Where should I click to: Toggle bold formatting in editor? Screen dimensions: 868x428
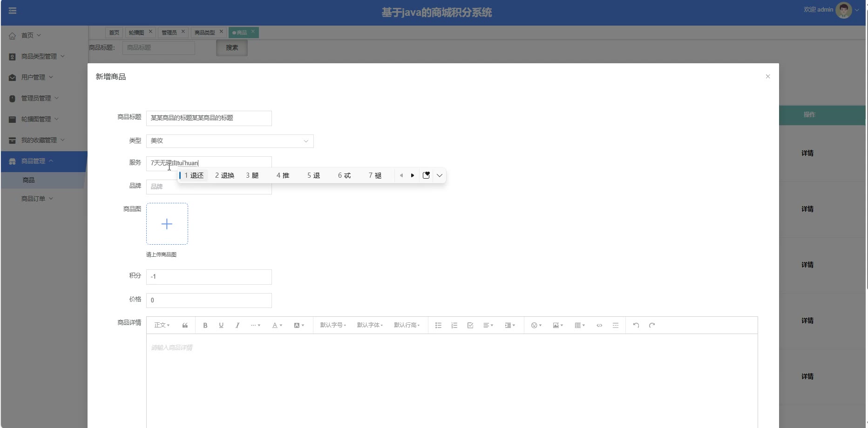pyautogui.click(x=205, y=326)
